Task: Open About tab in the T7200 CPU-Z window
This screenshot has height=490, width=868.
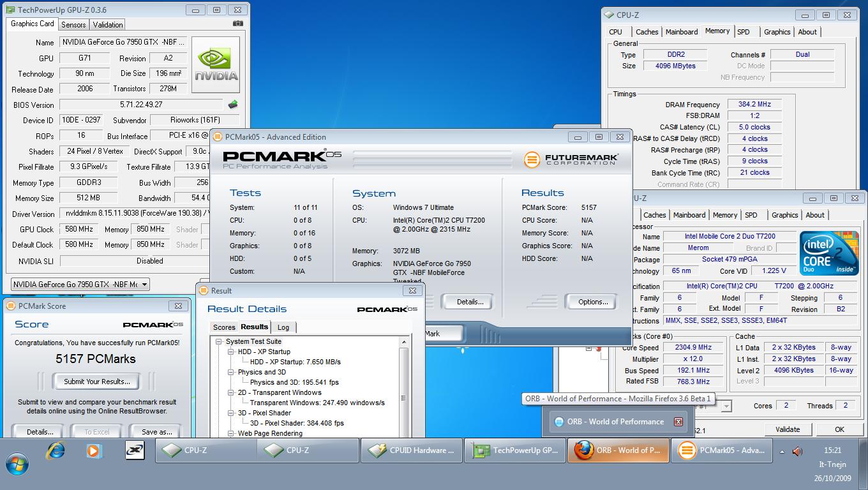Action: click(815, 215)
